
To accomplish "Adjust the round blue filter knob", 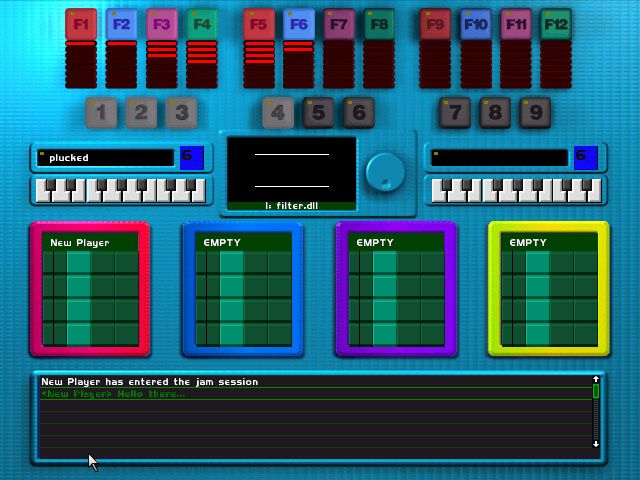I will (382, 171).
